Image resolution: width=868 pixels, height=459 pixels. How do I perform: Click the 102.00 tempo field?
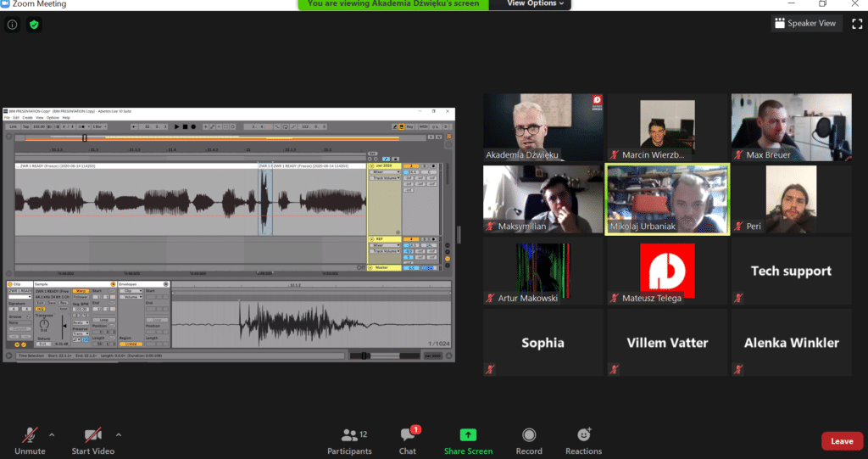pos(39,127)
